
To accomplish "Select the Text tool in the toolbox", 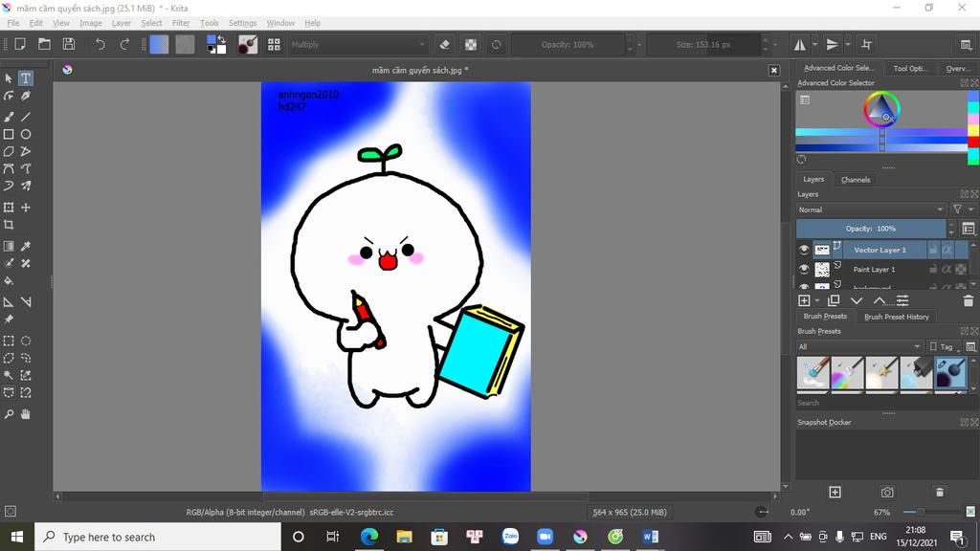I will coord(26,78).
